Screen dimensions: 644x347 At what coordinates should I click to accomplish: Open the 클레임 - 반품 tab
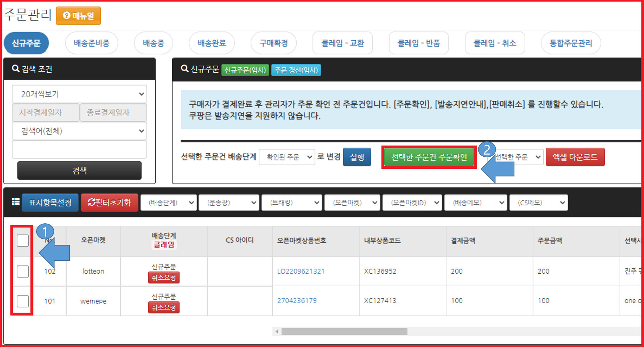tap(419, 43)
